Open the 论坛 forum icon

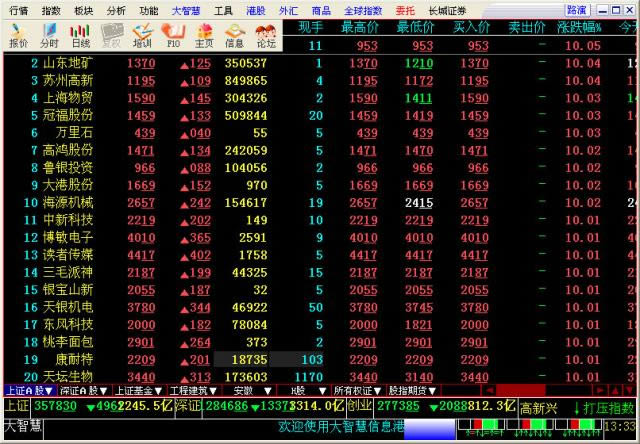tap(266, 36)
